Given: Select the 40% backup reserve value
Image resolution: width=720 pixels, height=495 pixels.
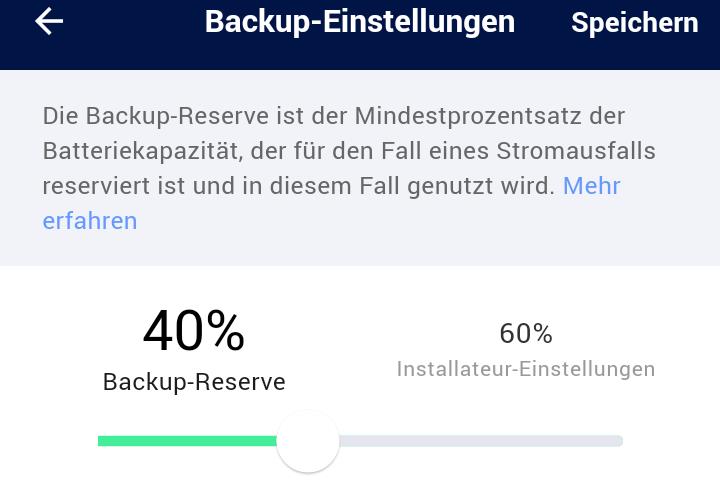Looking at the screenshot, I should tap(194, 331).
